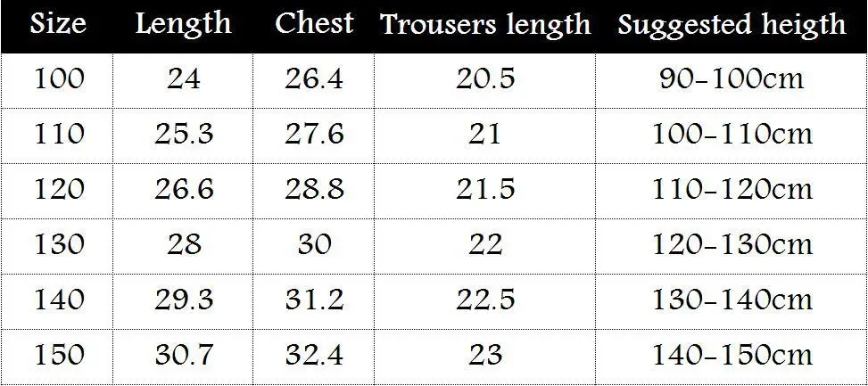Click the Trousers length column header
The height and width of the screenshot is (386, 868).
point(485,24)
